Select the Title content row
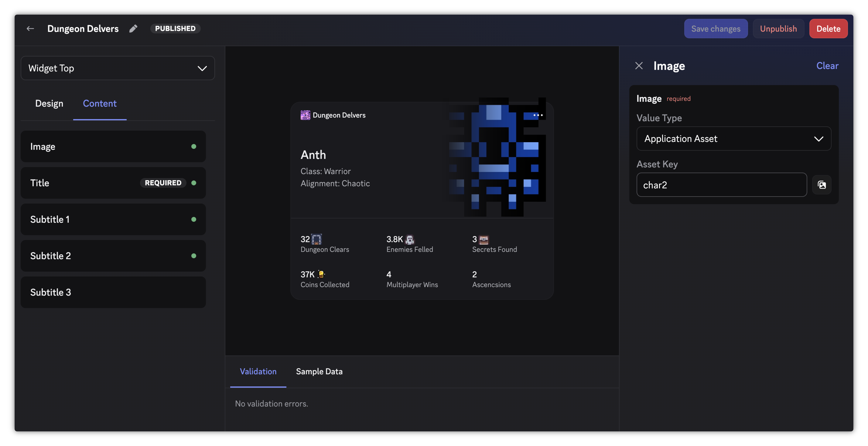The width and height of the screenshot is (868, 446). tap(113, 183)
